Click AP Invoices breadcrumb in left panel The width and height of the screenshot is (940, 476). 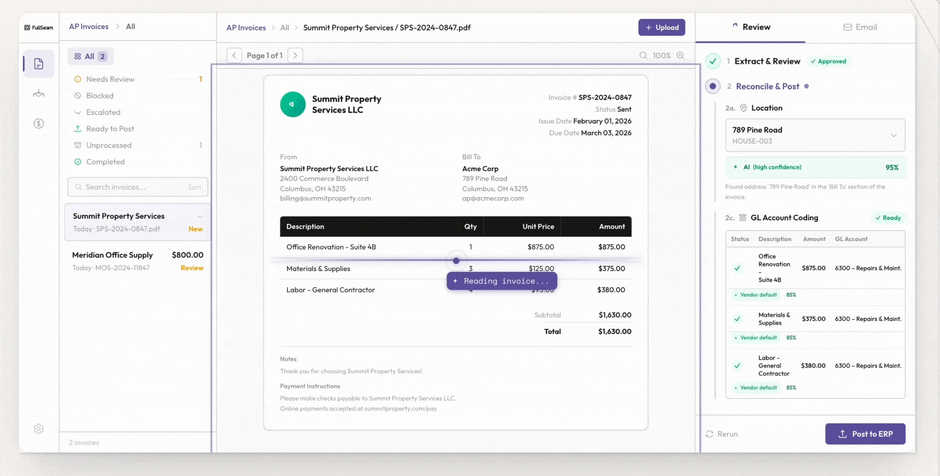[89, 26]
